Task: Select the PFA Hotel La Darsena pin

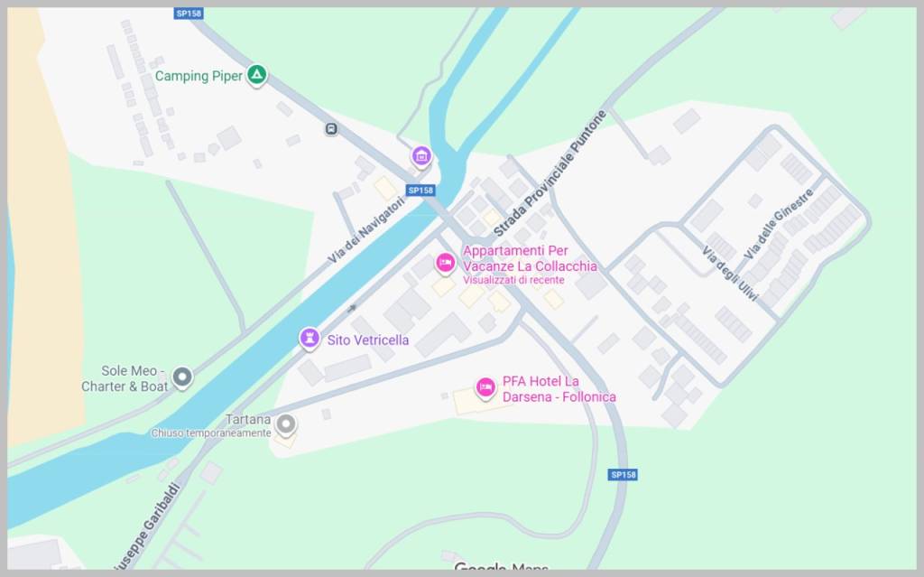Action: coord(485,388)
